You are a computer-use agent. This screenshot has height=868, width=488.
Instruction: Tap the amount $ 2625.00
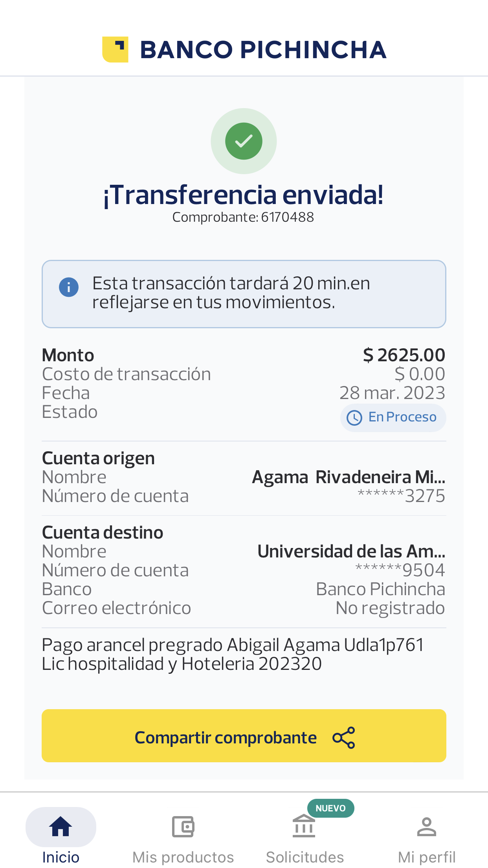(x=404, y=355)
